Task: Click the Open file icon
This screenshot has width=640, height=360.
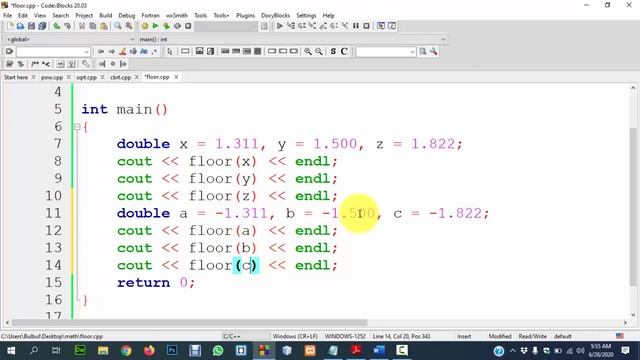Action: [20, 26]
